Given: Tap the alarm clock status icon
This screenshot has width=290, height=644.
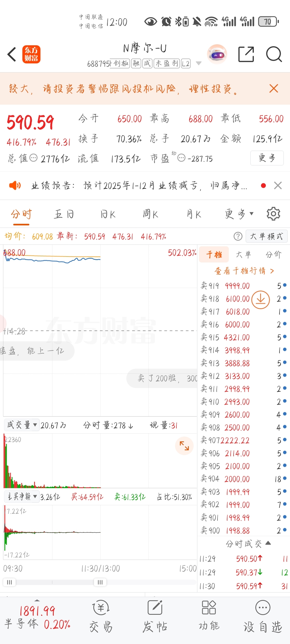Looking at the screenshot, I should 166,22.
